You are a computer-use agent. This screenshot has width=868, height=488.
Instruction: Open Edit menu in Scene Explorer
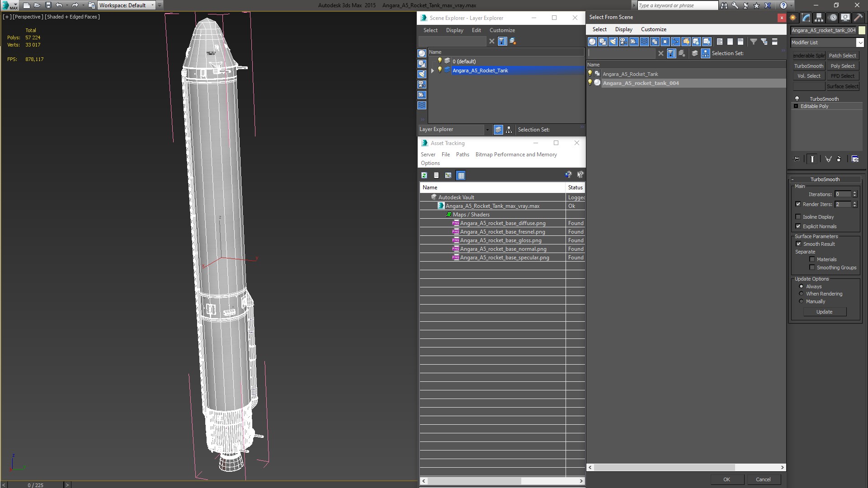pos(476,30)
